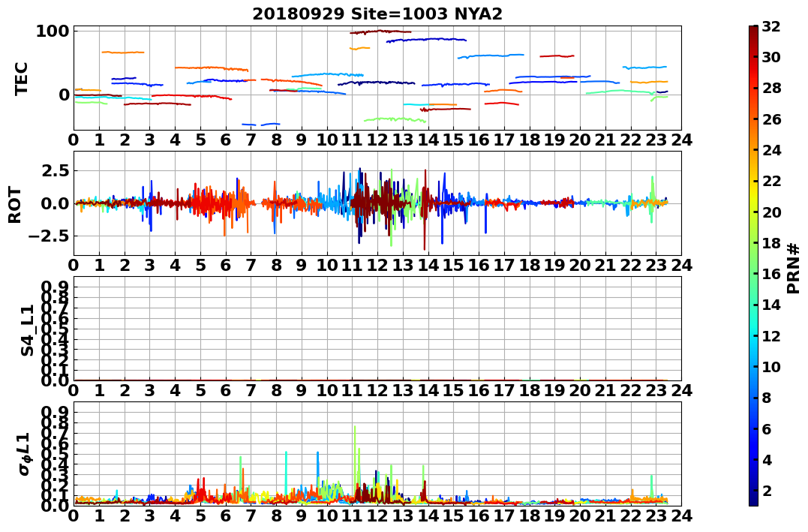Click hour 12 label under the TEC panel
The width and height of the screenshot is (808, 532).
[x=377, y=140]
